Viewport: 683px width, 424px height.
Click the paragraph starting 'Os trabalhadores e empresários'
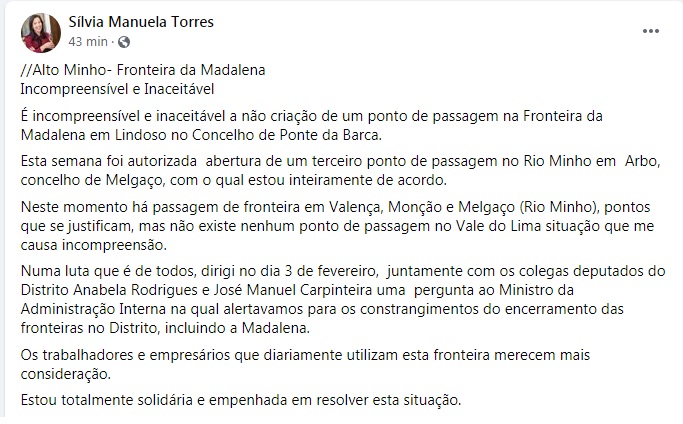pos(305,364)
